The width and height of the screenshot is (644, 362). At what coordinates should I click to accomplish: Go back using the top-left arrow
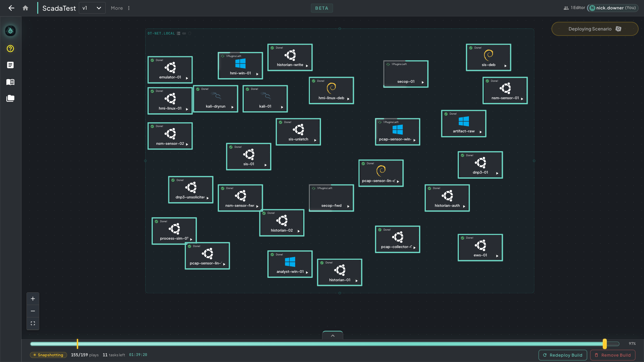11,8
